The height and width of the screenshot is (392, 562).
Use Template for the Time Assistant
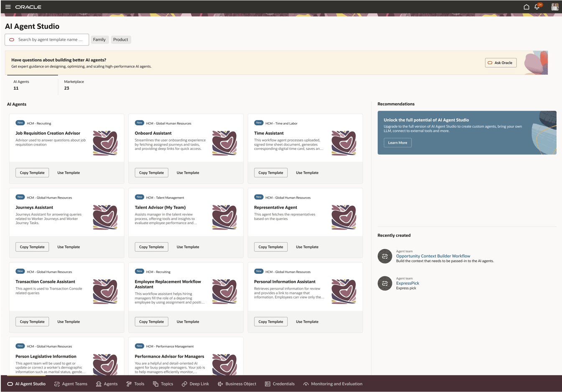307,172
